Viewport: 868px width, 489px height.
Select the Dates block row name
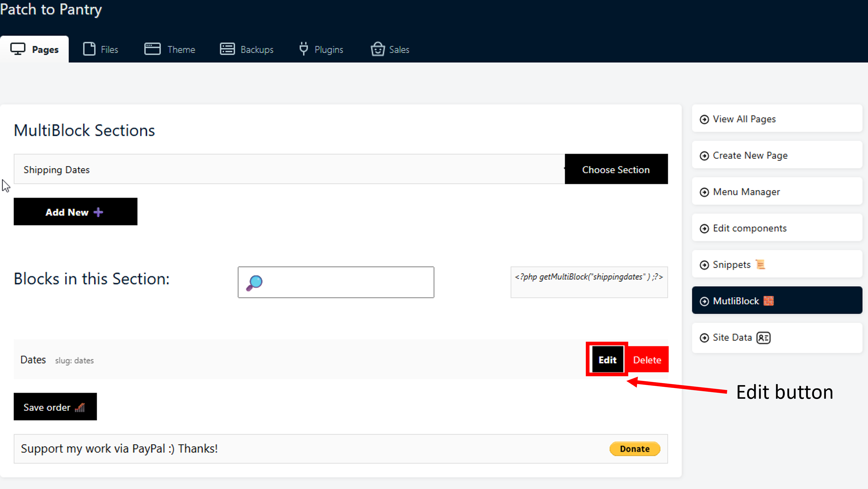(x=33, y=360)
